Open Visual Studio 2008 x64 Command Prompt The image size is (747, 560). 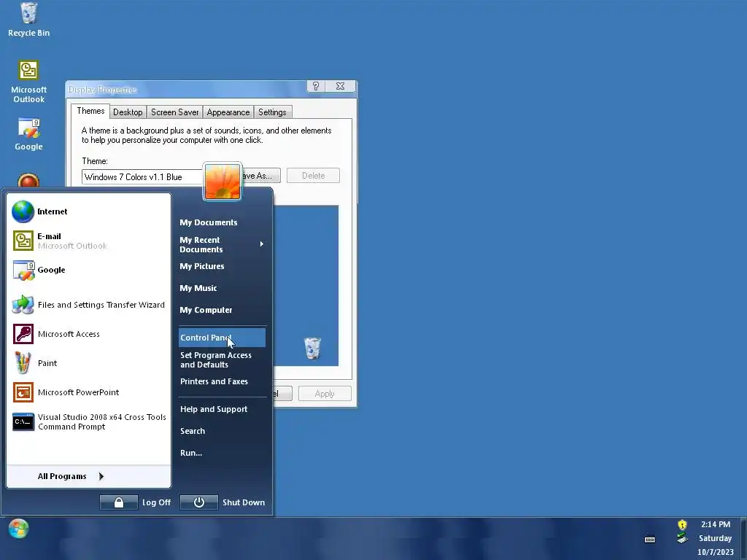click(x=88, y=422)
